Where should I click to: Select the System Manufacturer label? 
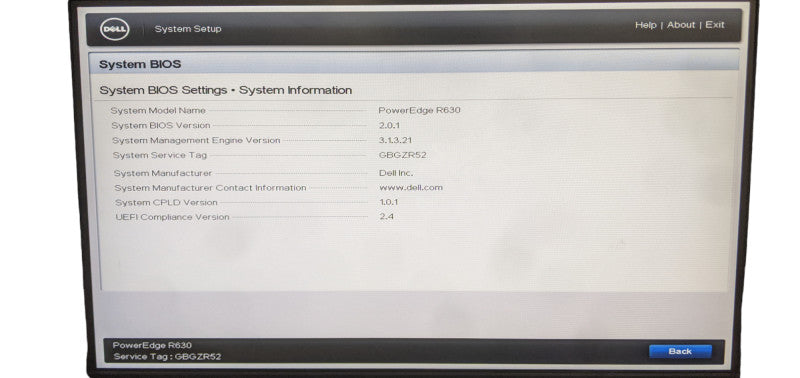click(162, 173)
